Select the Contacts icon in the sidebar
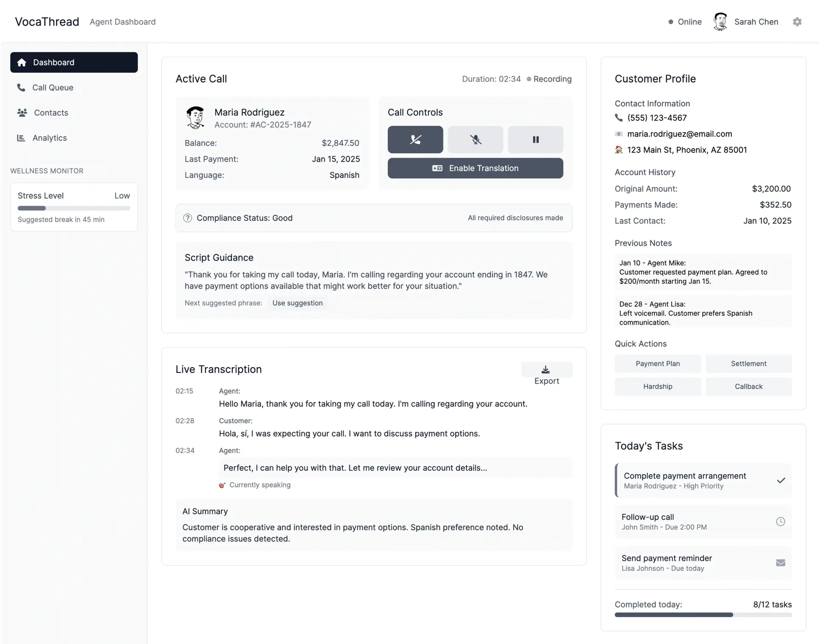Screen dimensions: 819x644 (22, 113)
